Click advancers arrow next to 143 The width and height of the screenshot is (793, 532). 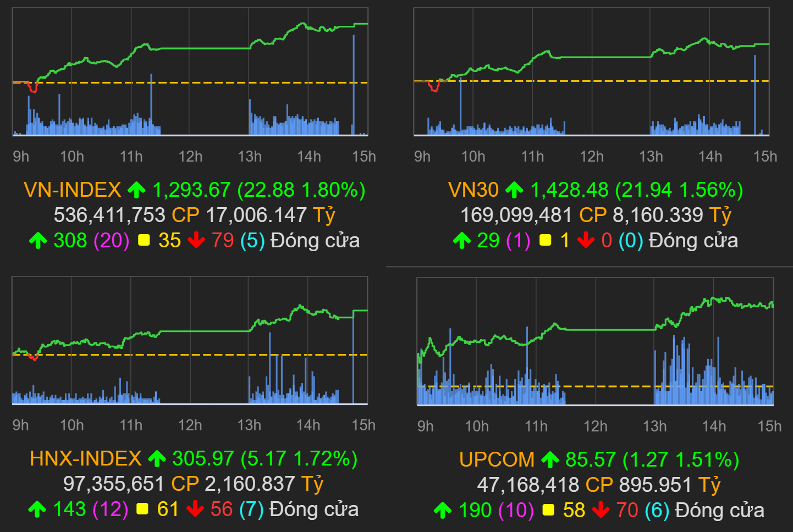coord(37,509)
